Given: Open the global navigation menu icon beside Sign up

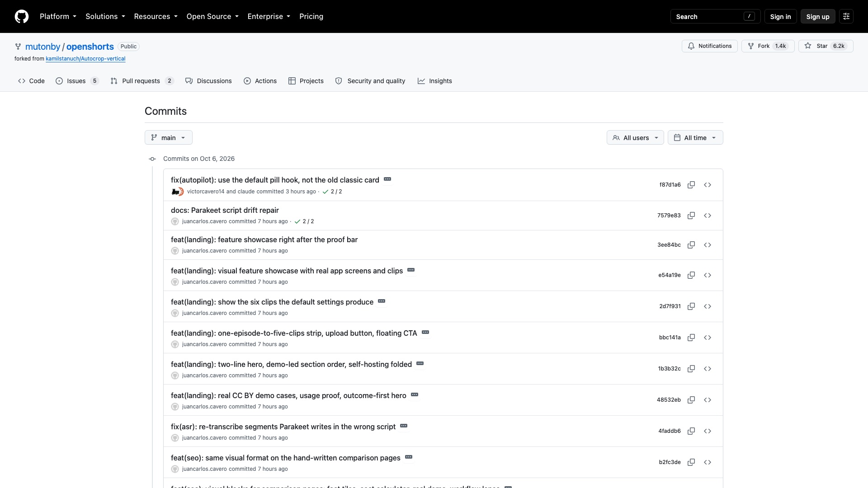Looking at the screenshot, I should click(x=846, y=16).
